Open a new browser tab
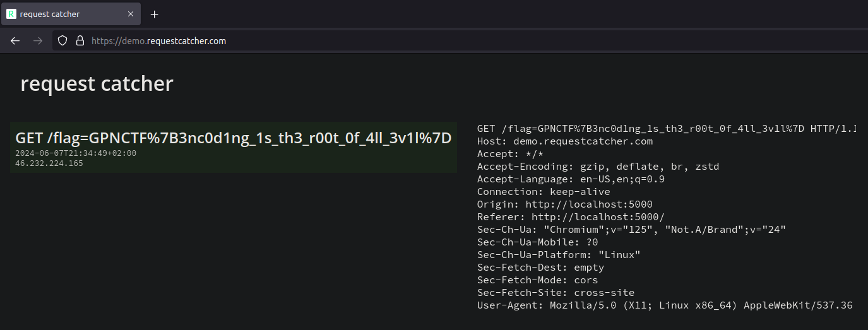Viewport: 868px width, 330px height. point(155,14)
